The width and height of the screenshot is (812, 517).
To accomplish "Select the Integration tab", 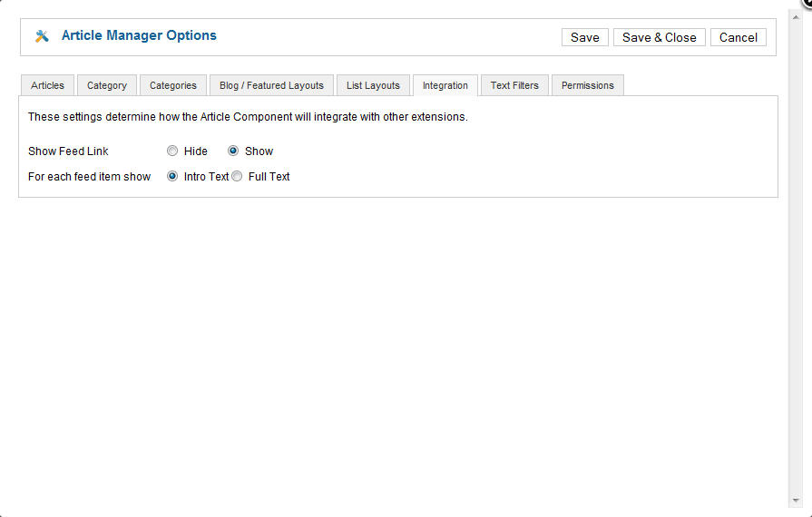I will [445, 85].
